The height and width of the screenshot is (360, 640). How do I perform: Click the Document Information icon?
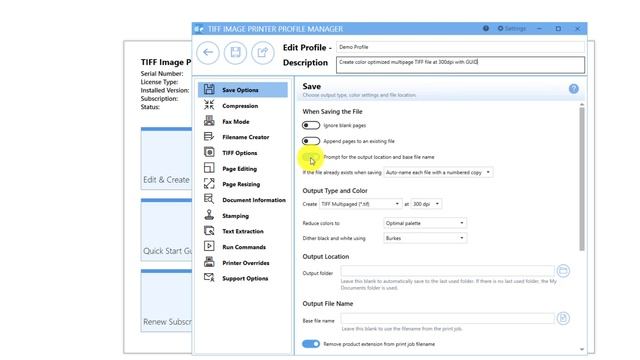click(209, 199)
